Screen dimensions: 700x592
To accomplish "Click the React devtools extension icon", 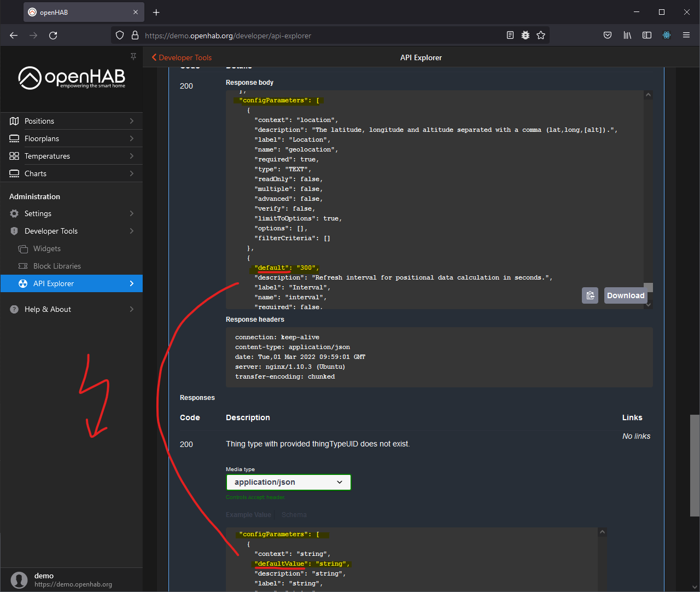I will click(x=667, y=36).
